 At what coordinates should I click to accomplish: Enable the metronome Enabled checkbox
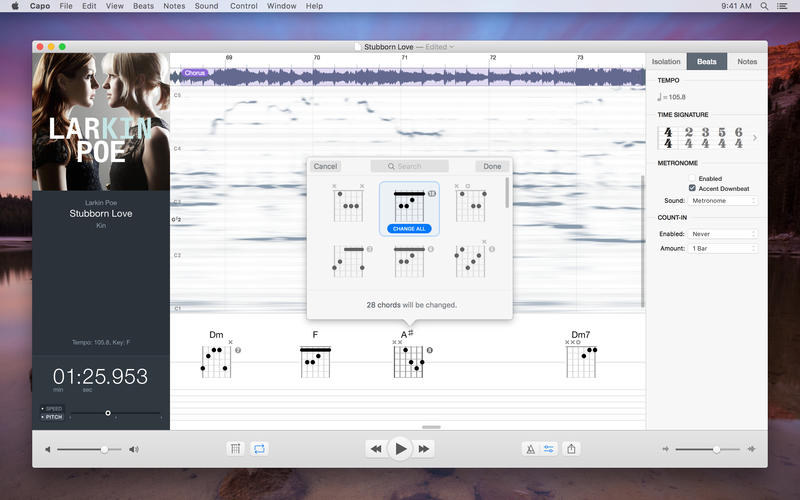[x=692, y=178]
